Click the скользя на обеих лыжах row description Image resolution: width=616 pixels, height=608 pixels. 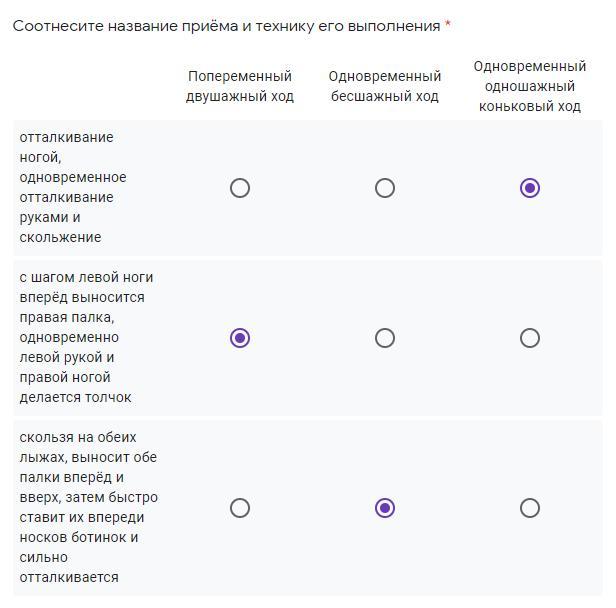click(88, 507)
